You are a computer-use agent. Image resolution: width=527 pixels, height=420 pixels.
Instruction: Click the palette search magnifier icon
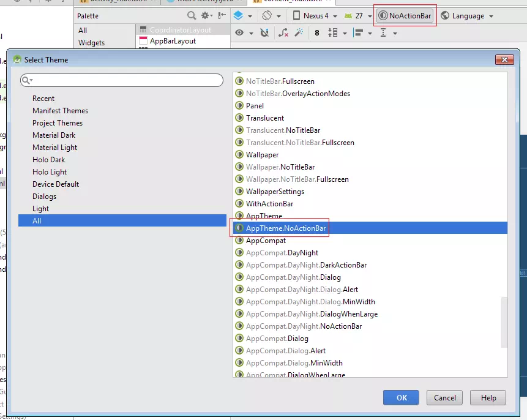click(192, 15)
